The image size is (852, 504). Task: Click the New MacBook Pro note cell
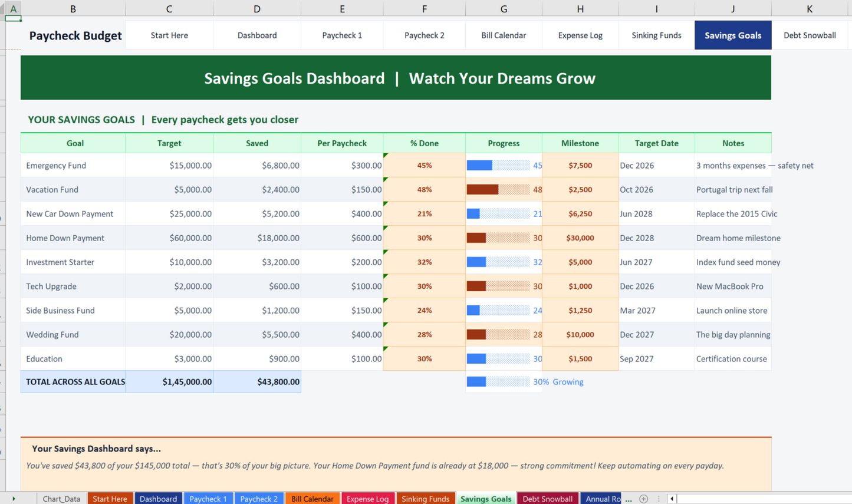pyautogui.click(x=733, y=286)
